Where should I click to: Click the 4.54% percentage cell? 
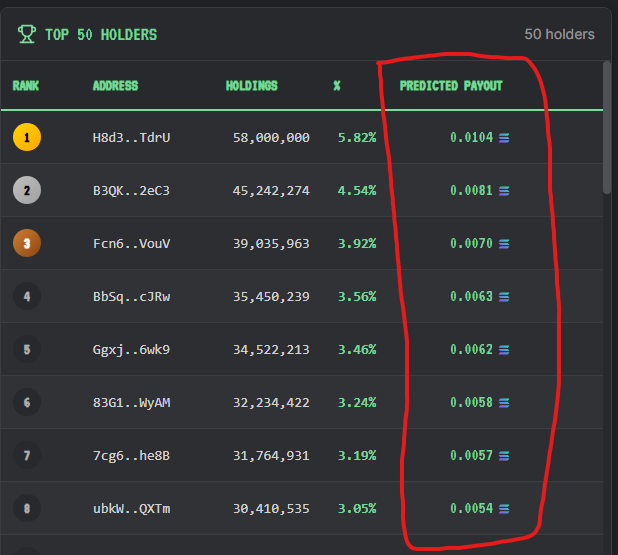[357, 191]
